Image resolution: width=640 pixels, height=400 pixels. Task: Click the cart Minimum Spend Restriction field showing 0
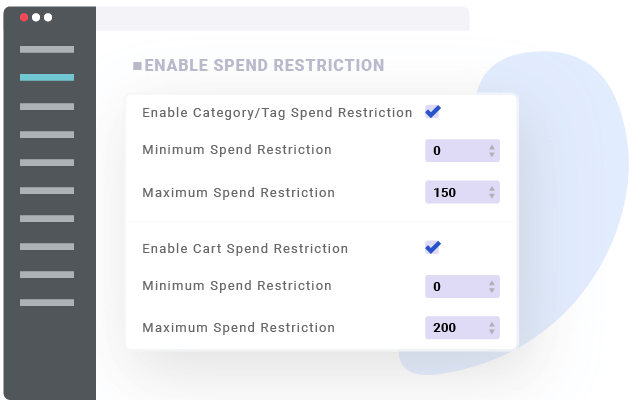[455, 287]
